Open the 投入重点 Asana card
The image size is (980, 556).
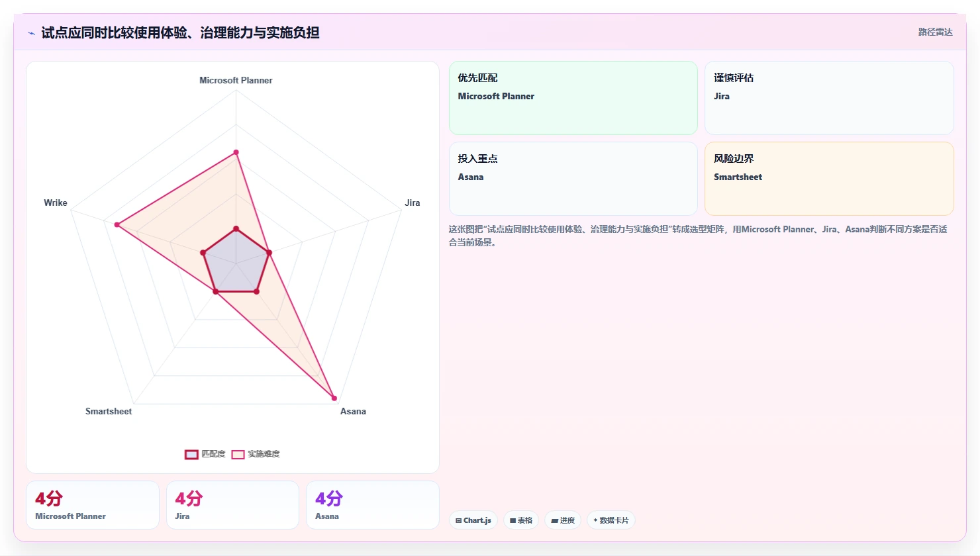[x=573, y=179]
